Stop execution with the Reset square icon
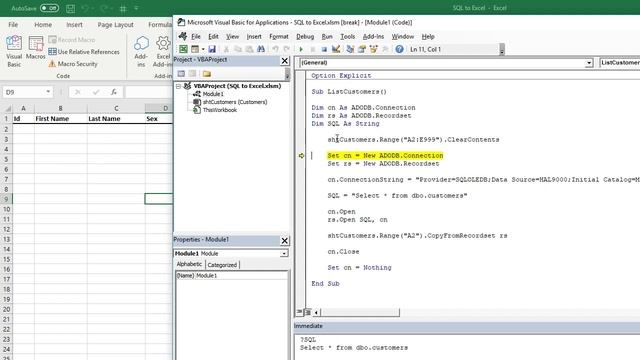The image size is (640, 360). [324, 49]
